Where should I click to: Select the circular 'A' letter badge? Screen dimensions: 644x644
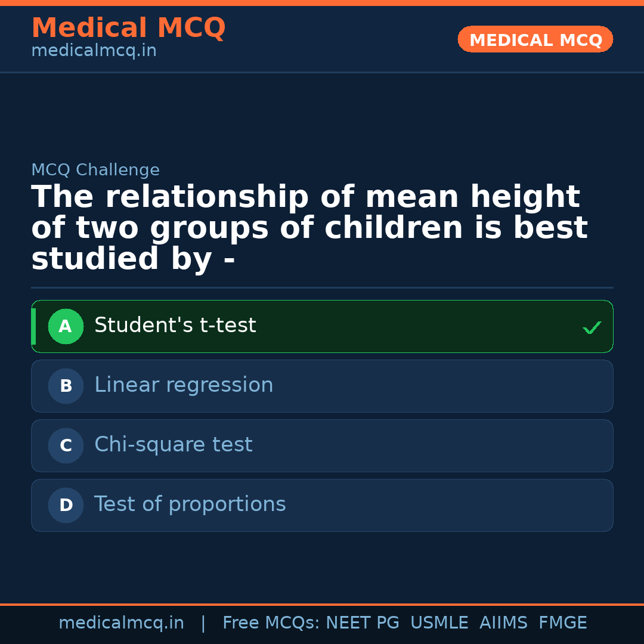click(66, 326)
